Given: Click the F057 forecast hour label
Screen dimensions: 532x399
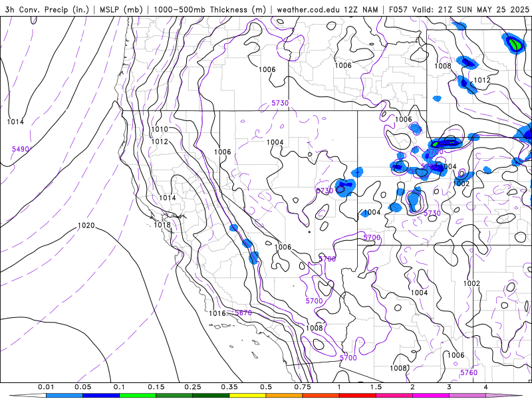Looking at the screenshot, I should (398, 9).
